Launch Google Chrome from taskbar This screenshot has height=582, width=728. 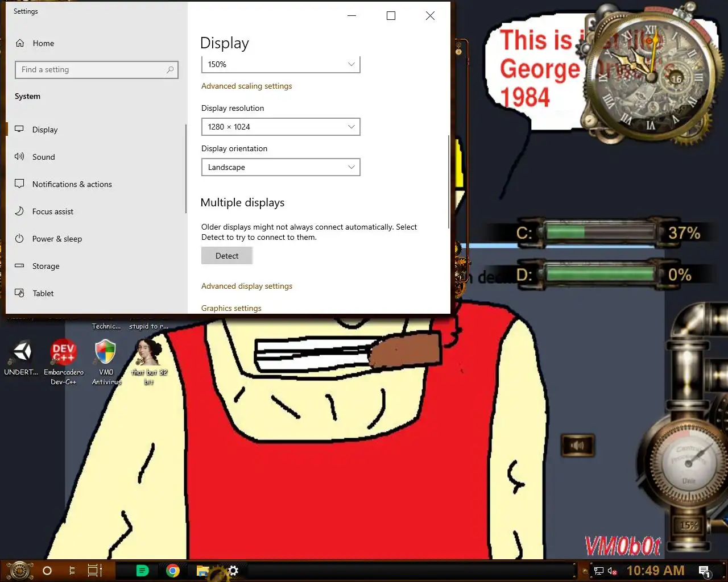click(172, 571)
